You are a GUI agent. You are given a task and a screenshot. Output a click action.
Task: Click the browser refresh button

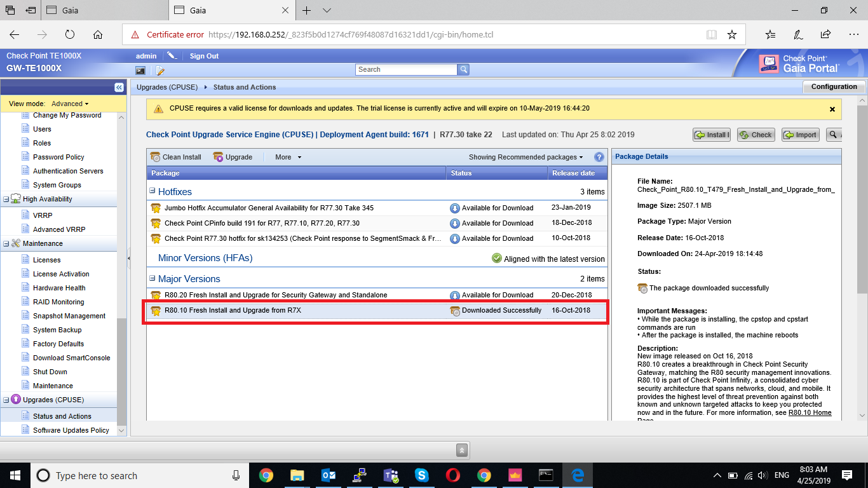coord(70,34)
